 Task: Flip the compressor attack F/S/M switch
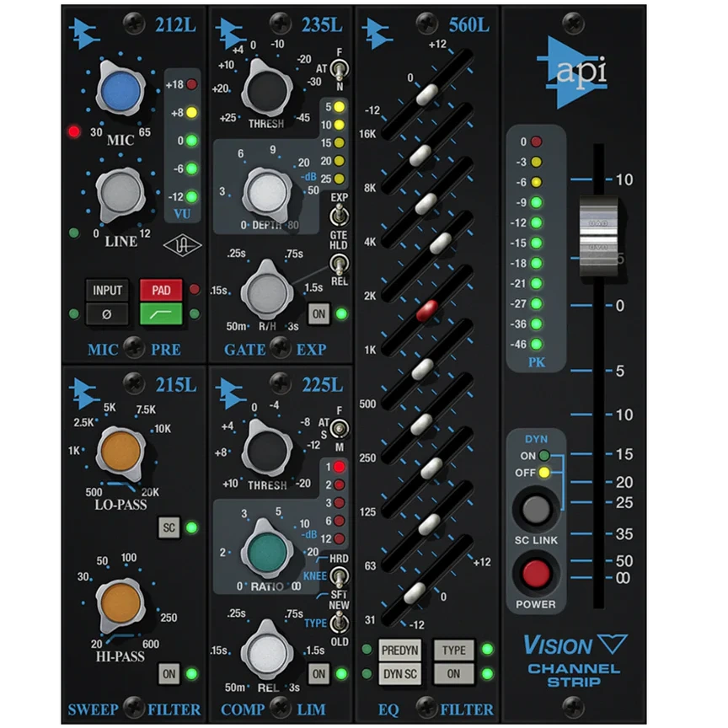click(x=340, y=429)
